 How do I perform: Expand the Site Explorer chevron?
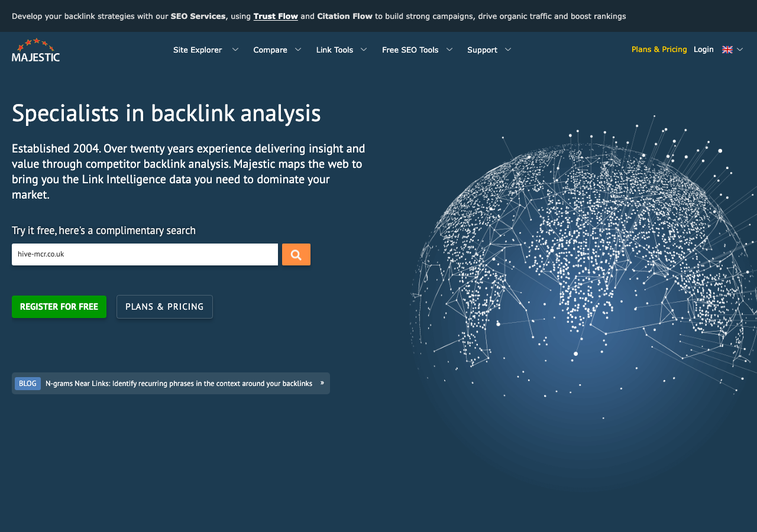click(235, 50)
